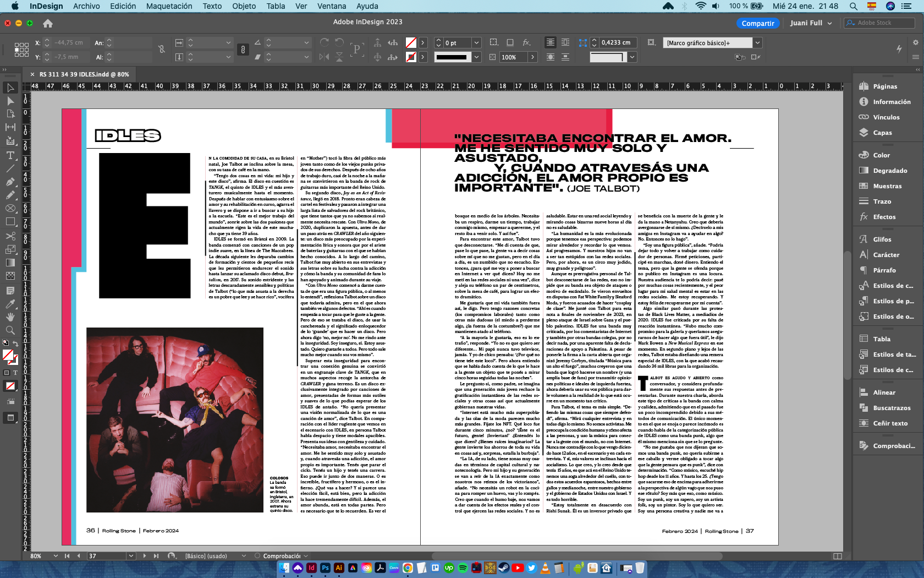
Task: Select the Selection tool arrow
Action: coord(10,88)
